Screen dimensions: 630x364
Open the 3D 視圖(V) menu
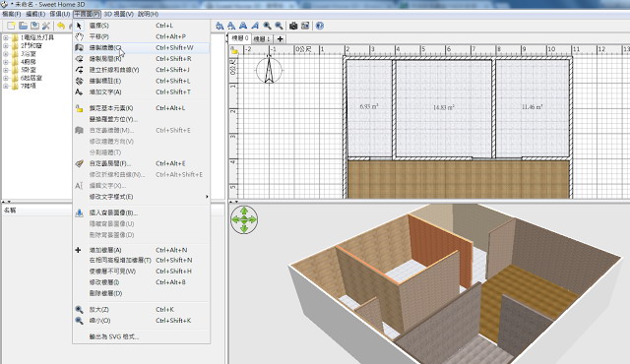[118, 14]
